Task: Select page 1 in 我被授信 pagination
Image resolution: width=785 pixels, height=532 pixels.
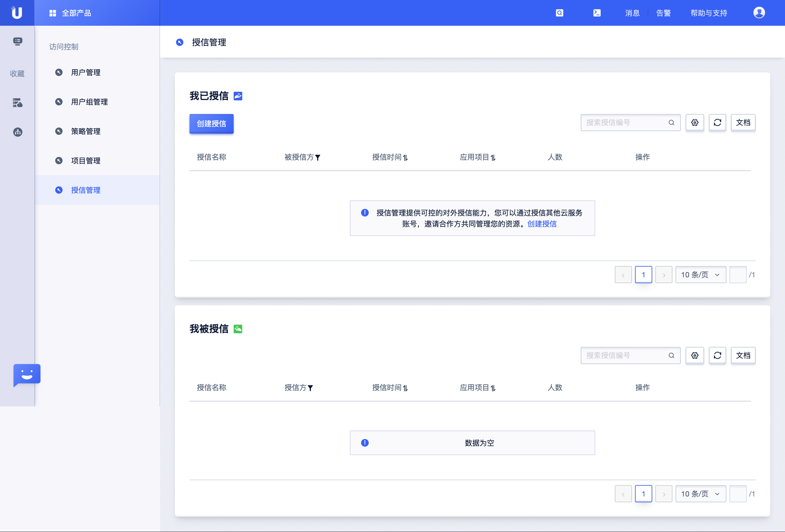Action: pyautogui.click(x=643, y=494)
